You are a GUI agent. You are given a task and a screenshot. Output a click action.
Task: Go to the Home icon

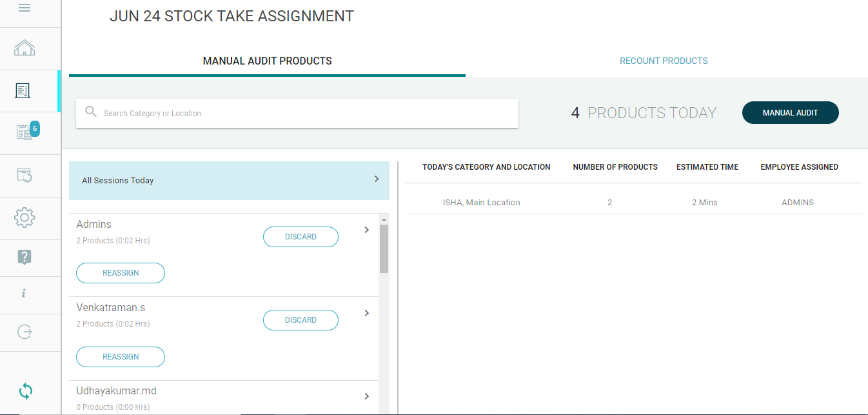pos(25,48)
